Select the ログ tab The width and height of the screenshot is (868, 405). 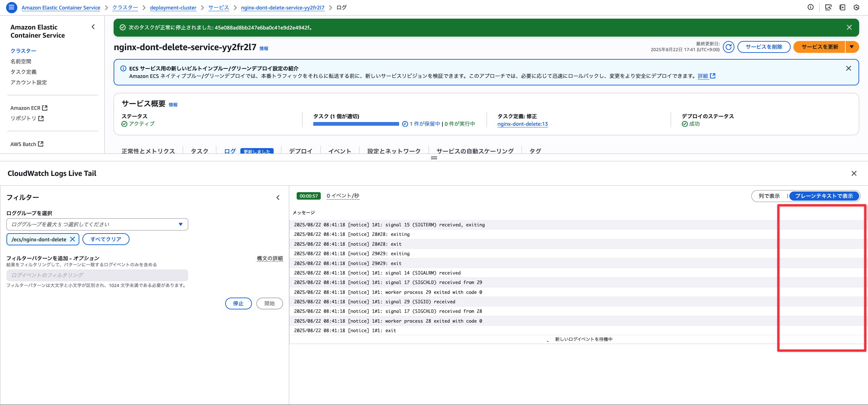click(230, 151)
